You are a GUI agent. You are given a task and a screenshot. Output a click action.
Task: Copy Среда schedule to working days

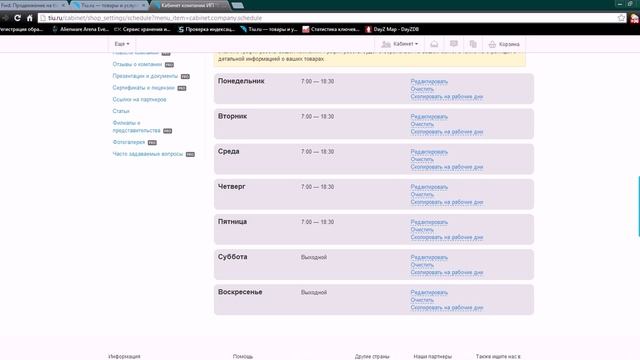pos(447,167)
